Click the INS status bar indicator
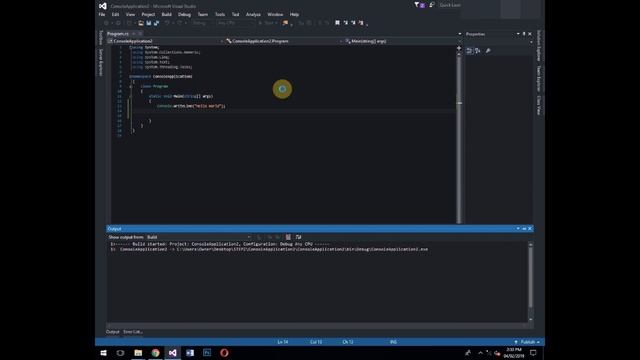This screenshot has height=360, width=640. [x=393, y=342]
